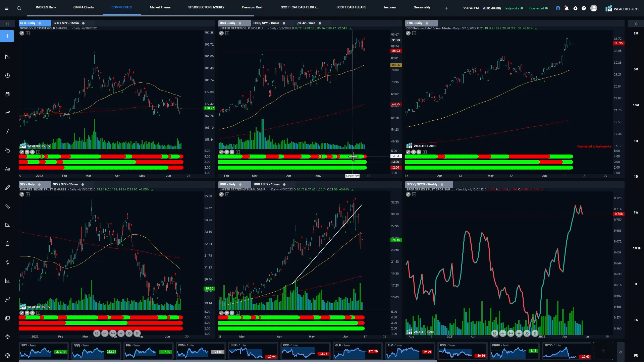Open the help question mark icon
This screenshot has width=644, height=362.
[x=584, y=8]
